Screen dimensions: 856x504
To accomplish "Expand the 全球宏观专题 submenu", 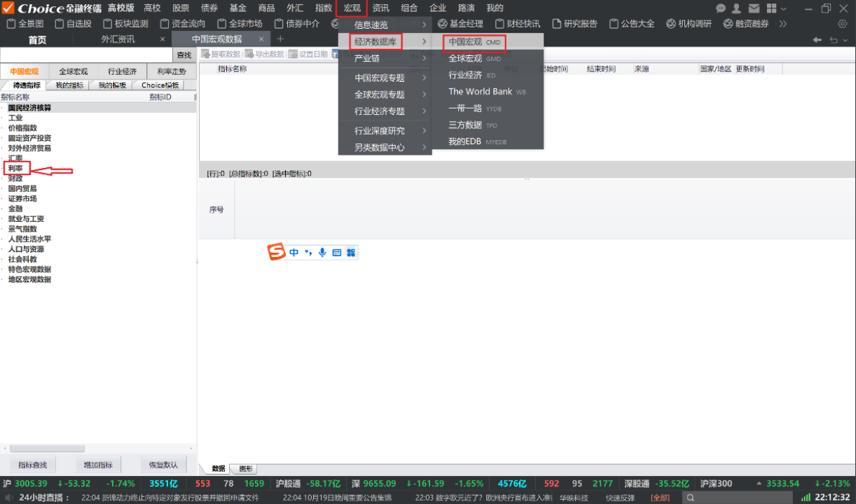I will 385,94.
